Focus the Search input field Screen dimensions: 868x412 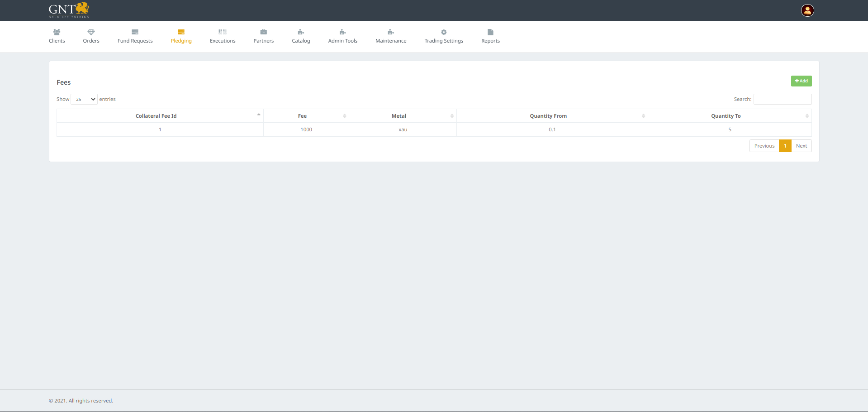click(783, 99)
